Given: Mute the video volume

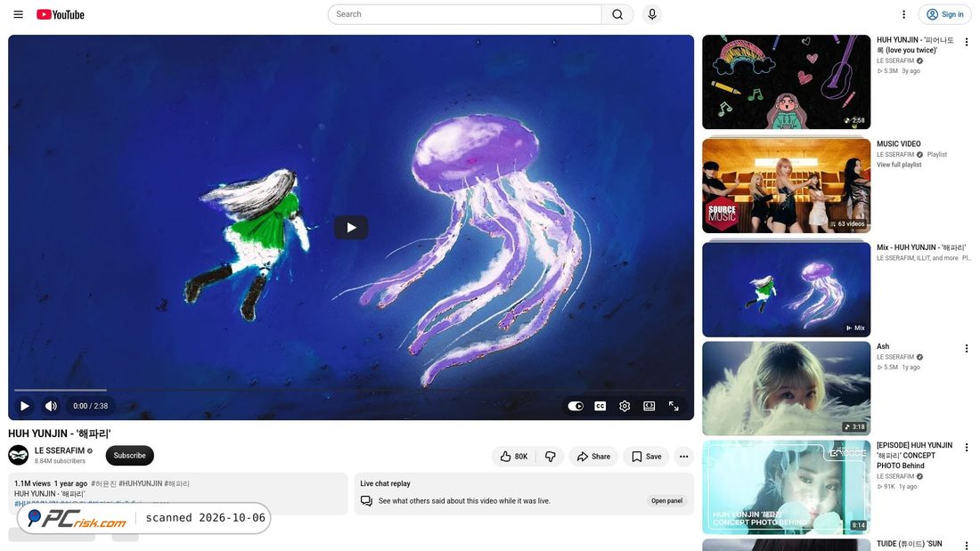Looking at the screenshot, I should pyautogui.click(x=52, y=406).
